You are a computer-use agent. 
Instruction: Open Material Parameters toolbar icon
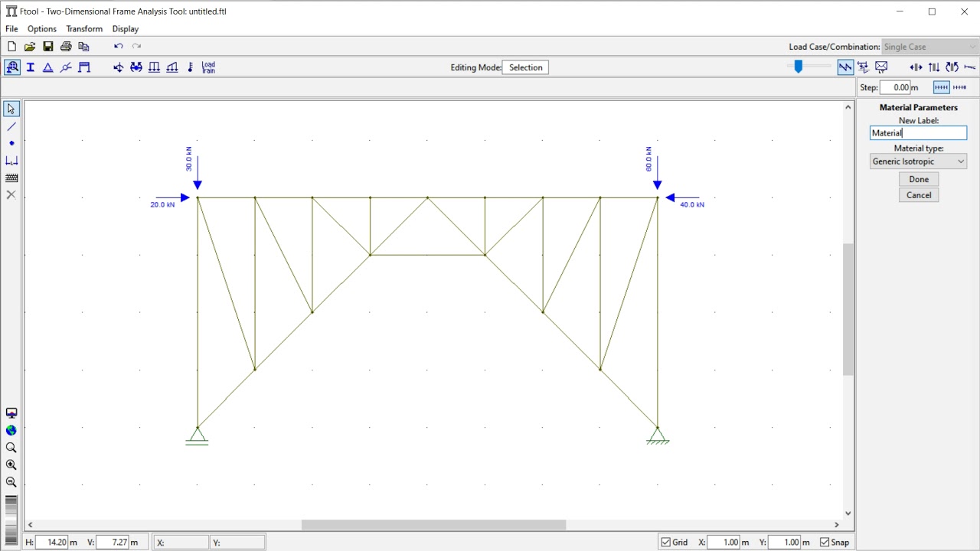[x=12, y=67]
